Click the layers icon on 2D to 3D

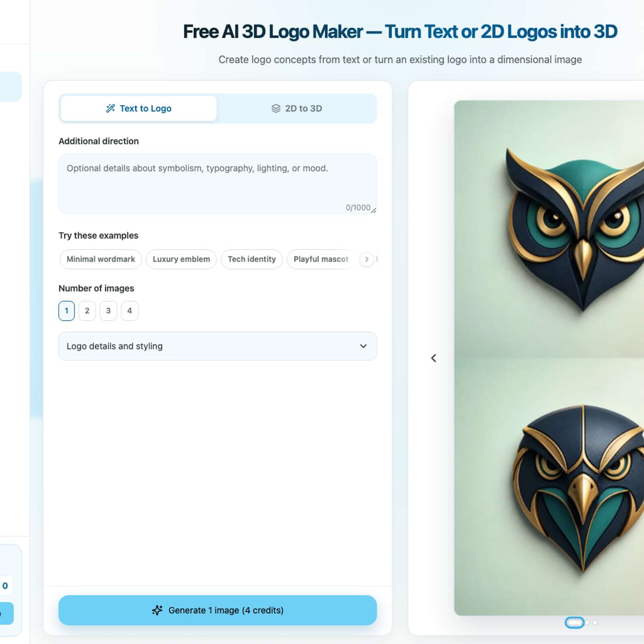[x=276, y=109]
